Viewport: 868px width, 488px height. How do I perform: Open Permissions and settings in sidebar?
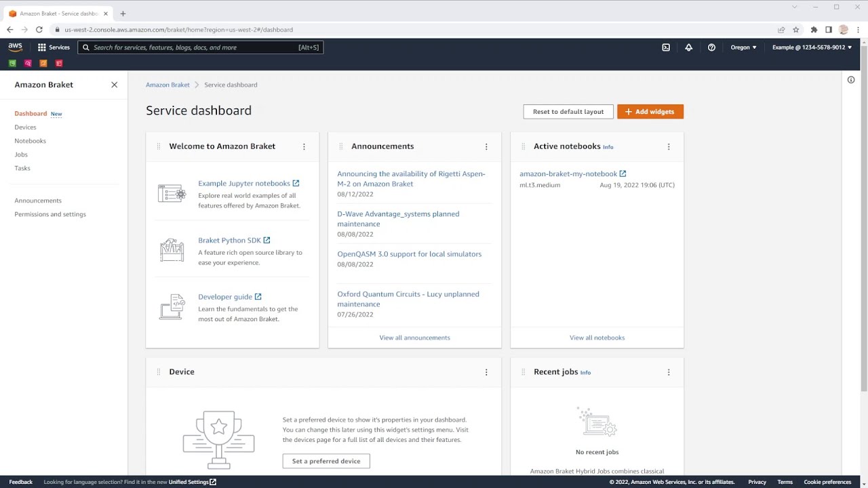[x=50, y=214]
